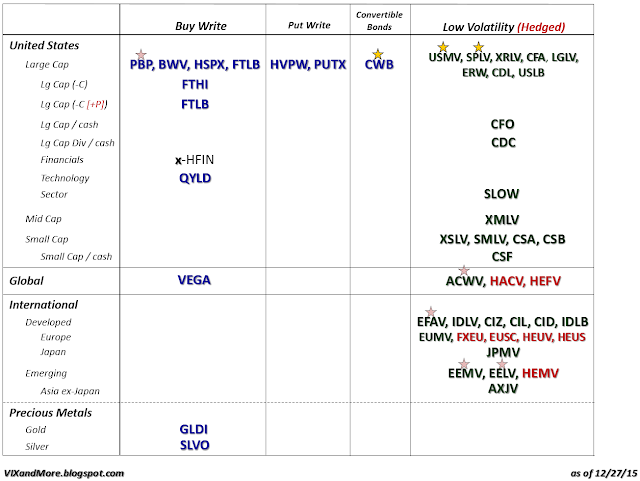
Task: Select the CFO ticker
Action: coord(502,124)
